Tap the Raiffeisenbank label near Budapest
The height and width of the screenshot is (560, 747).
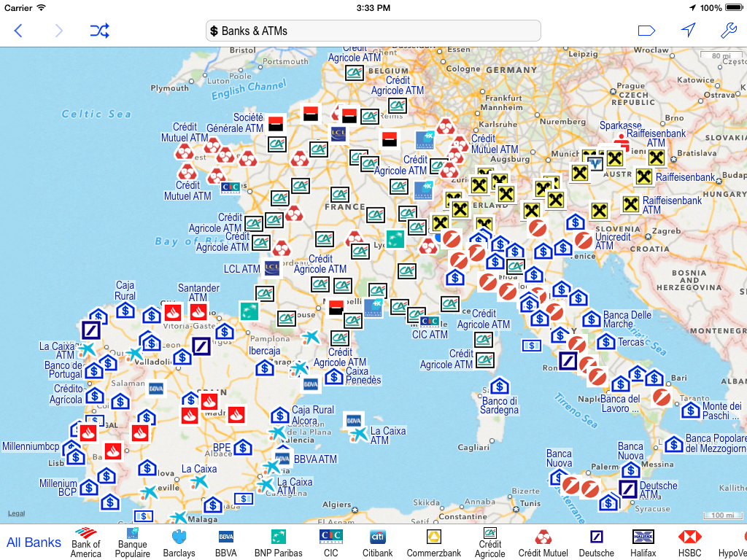tap(685, 177)
